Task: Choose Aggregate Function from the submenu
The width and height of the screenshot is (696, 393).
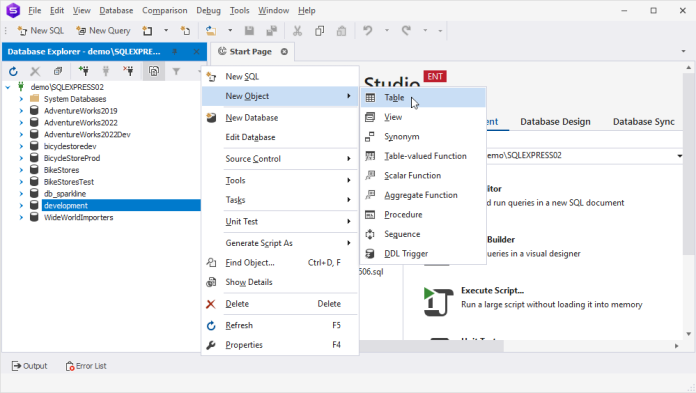Action: click(423, 195)
